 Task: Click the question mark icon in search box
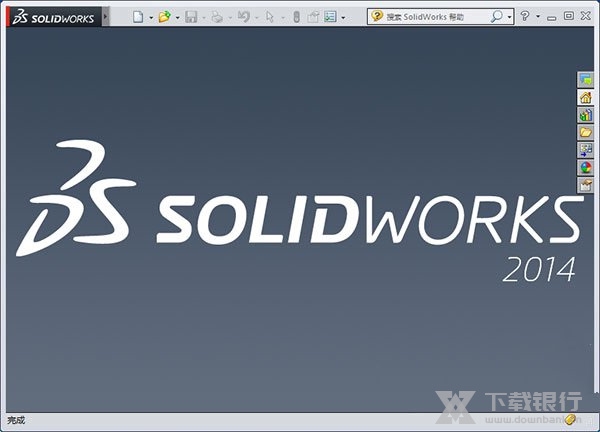click(x=377, y=16)
